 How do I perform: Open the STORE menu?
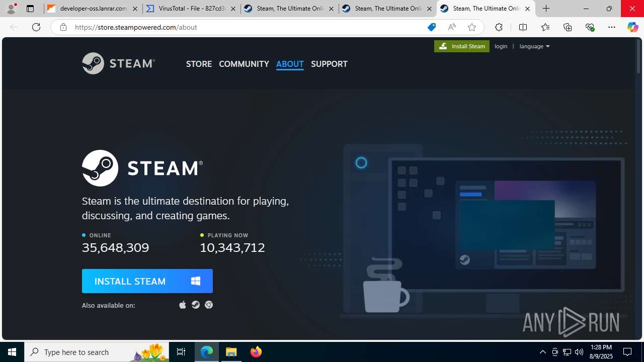click(199, 64)
